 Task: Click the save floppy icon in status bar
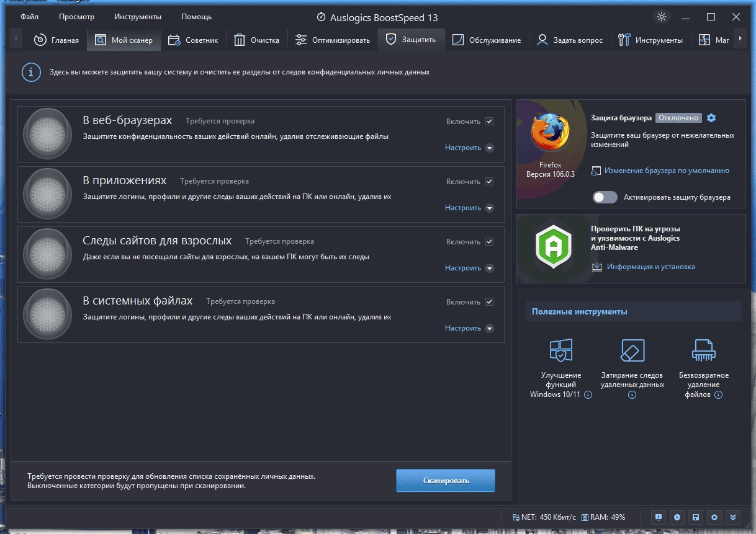tap(696, 517)
